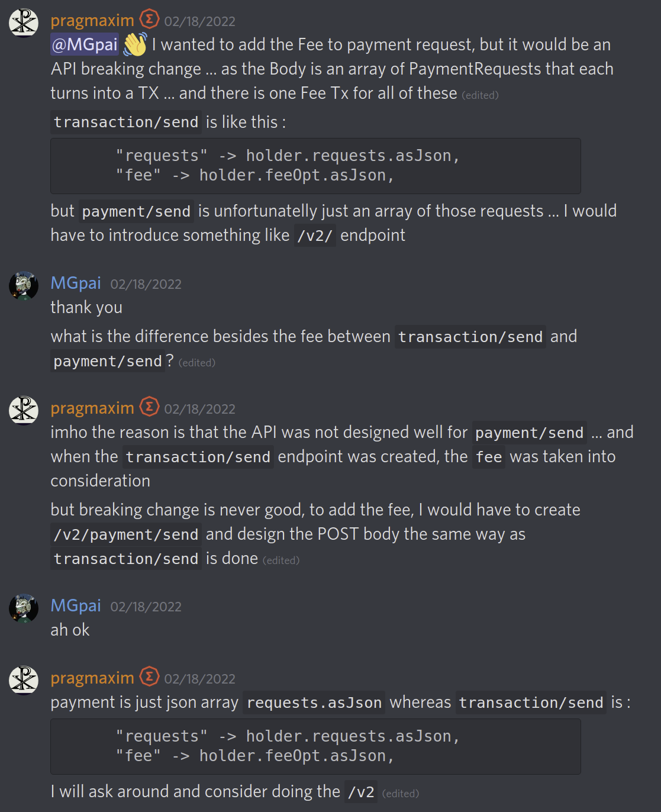Click the sigma badge in pragmaxim's last message
This screenshot has height=812, width=661.
click(150, 676)
